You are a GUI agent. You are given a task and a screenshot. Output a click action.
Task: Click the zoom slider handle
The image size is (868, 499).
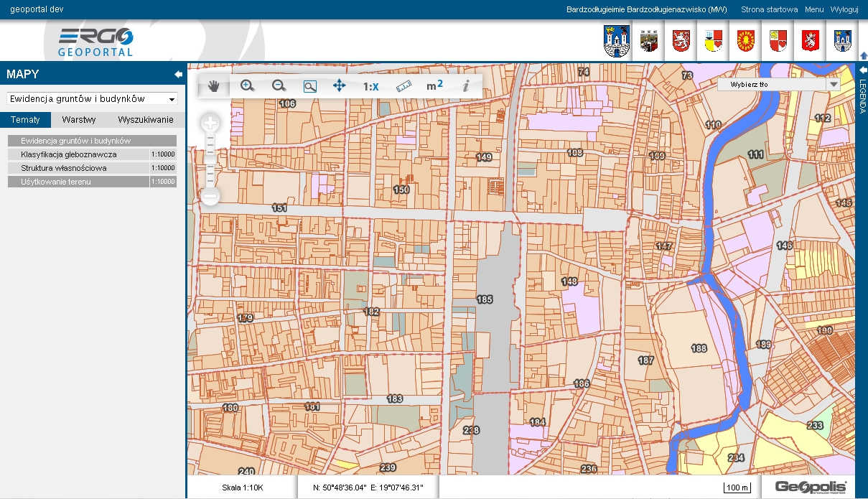(x=210, y=160)
